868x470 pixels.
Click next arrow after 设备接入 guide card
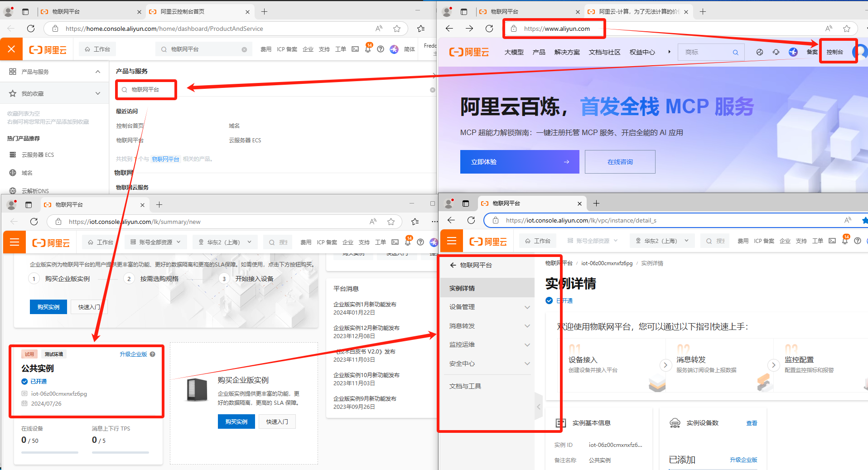pyautogui.click(x=665, y=365)
